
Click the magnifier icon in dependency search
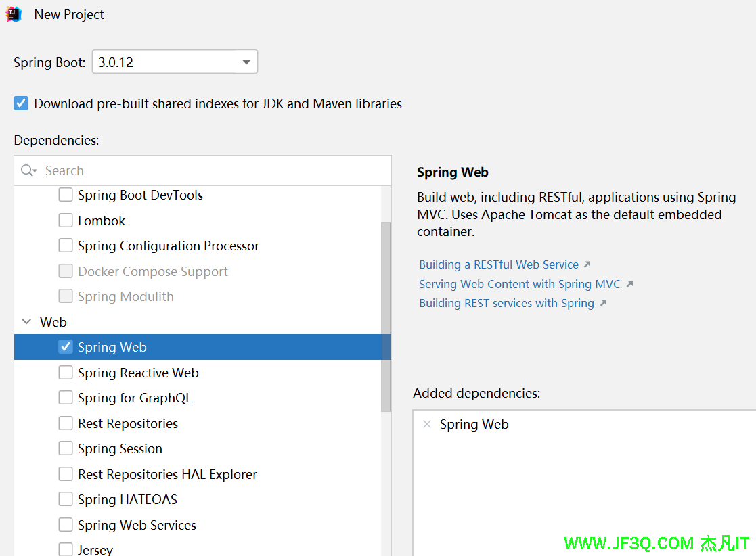[x=28, y=170]
